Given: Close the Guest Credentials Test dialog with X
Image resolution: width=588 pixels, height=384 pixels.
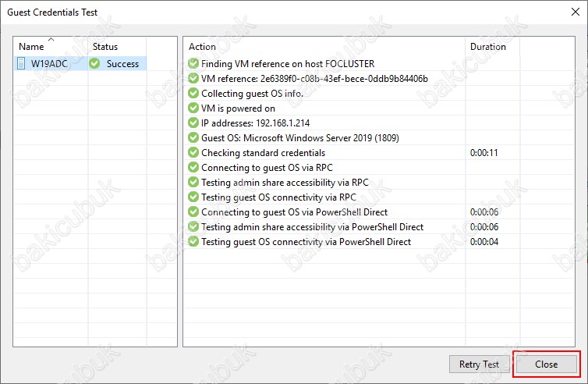Looking at the screenshot, I should [x=576, y=12].
